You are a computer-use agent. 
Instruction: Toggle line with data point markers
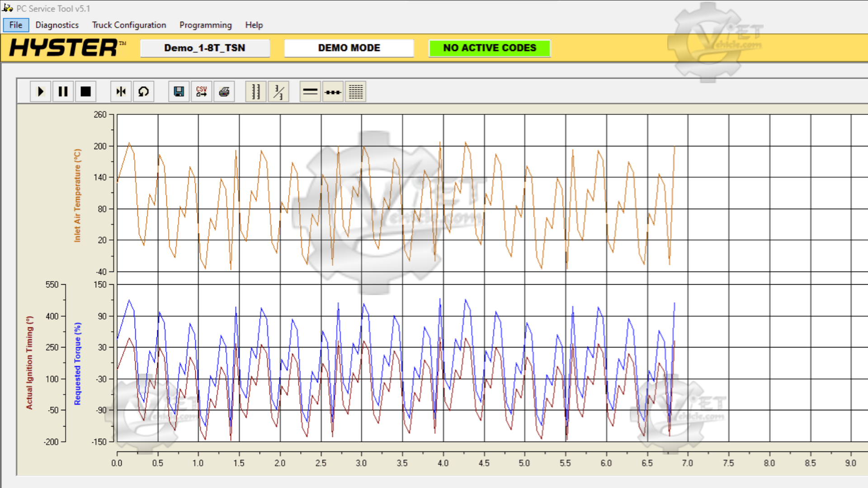333,92
